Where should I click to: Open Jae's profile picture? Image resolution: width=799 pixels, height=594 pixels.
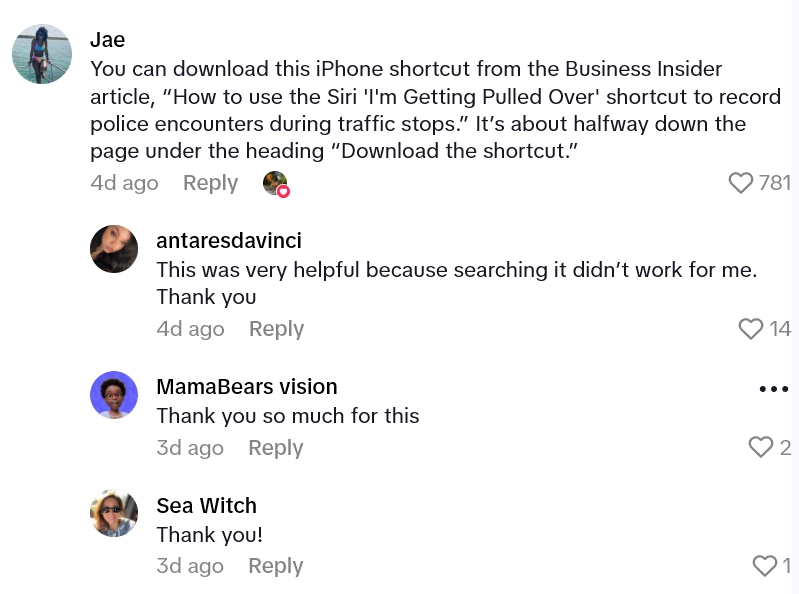[x=42, y=54]
